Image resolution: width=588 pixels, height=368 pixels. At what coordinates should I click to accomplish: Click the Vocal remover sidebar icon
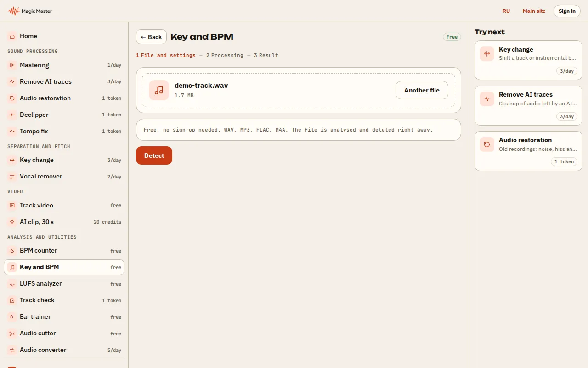(12, 177)
